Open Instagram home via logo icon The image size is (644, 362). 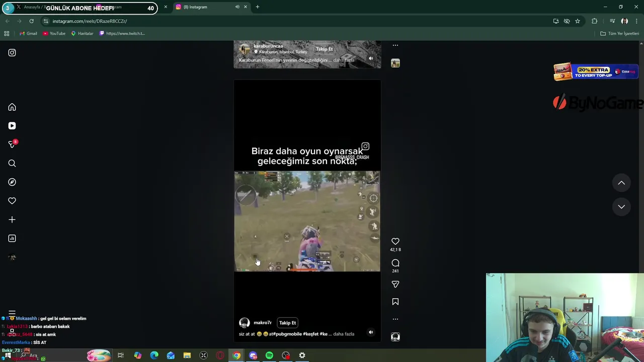pos(12,53)
